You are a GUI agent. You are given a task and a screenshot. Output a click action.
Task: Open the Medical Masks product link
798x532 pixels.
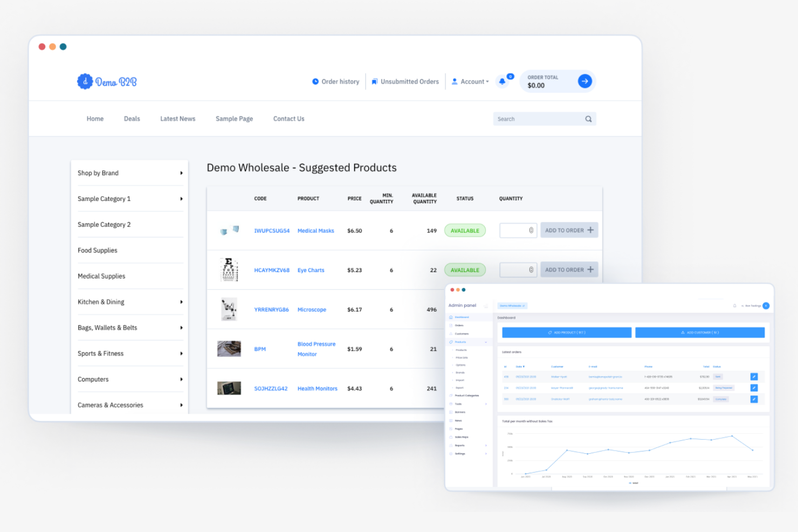316,230
